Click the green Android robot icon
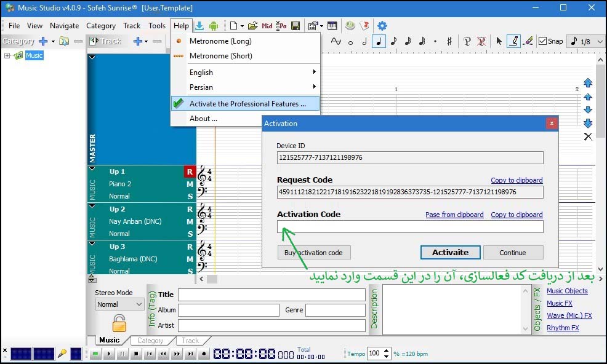This screenshot has height=364, width=607. [x=213, y=26]
